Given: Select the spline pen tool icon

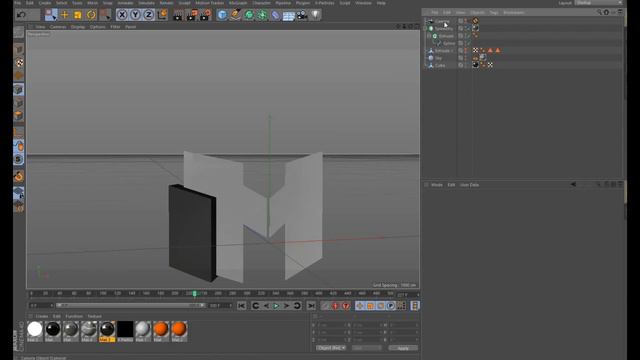Looking at the screenshot, I should (236, 15).
